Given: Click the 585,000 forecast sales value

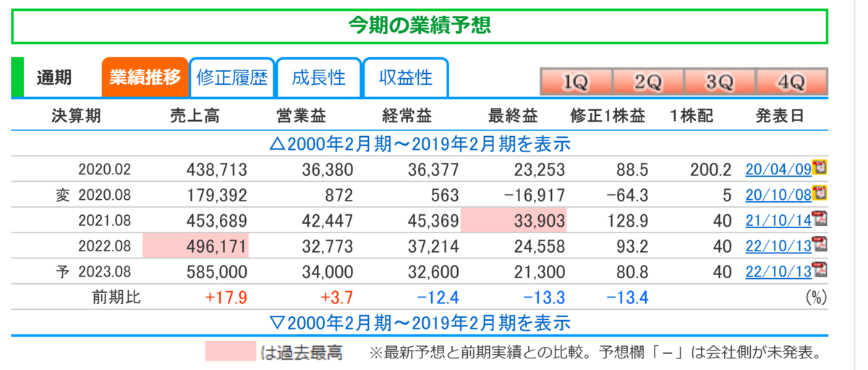Looking at the screenshot, I should [x=216, y=272].
